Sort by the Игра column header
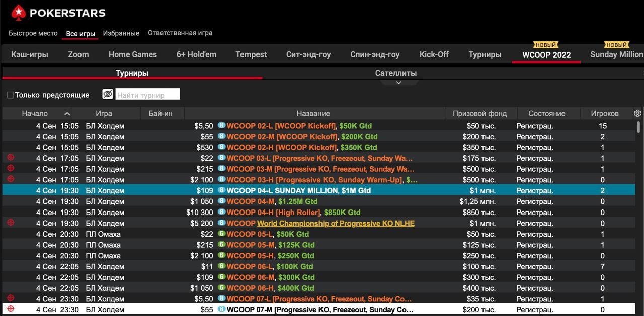Image resolution: width=644 pixels, height=316 pixels. tap(104, 114)
